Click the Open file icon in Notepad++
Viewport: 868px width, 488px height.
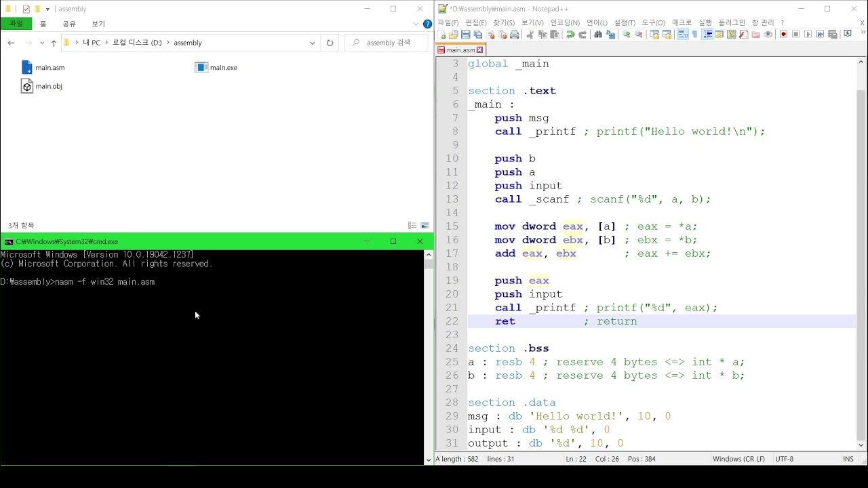(453, 34)
